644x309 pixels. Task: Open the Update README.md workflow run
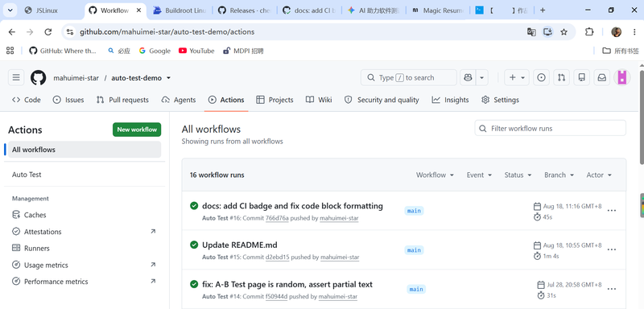[240, 245]
